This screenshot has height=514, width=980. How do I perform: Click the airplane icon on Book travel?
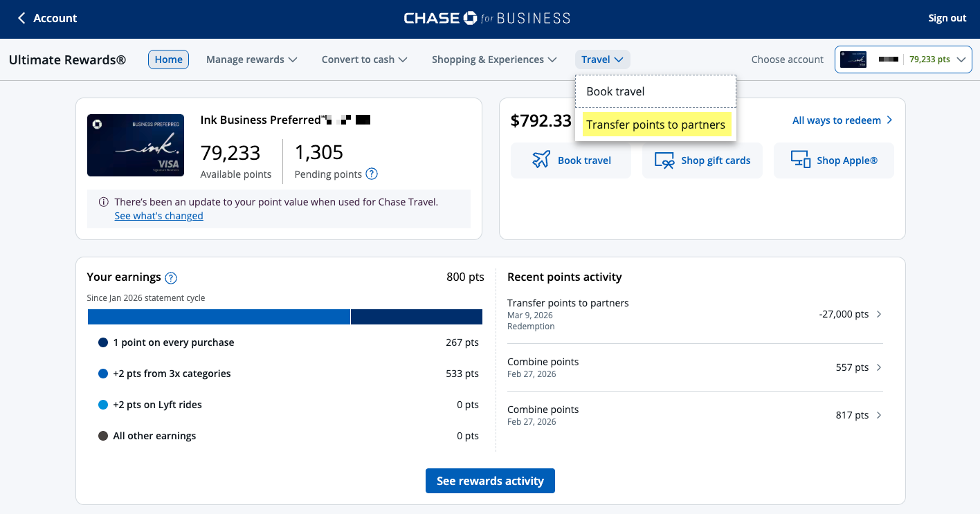pyautogui.click(x=540, y=160)
